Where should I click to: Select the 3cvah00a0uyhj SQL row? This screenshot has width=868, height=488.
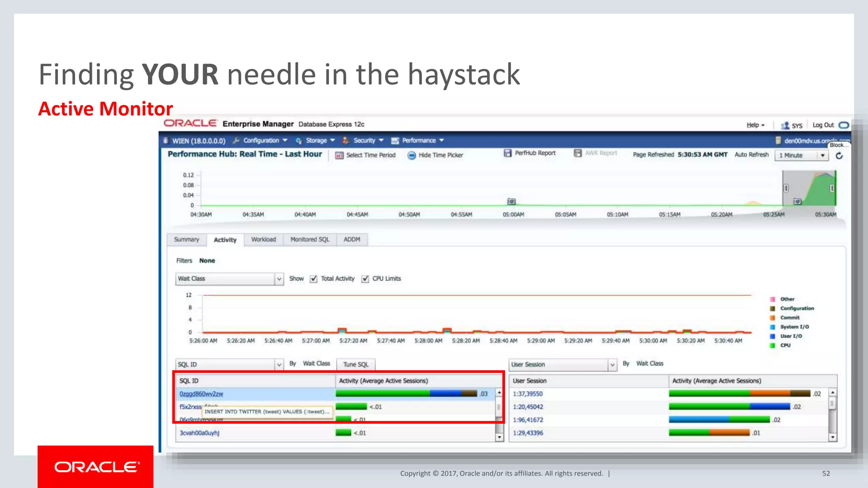click(x=335, y=433)
